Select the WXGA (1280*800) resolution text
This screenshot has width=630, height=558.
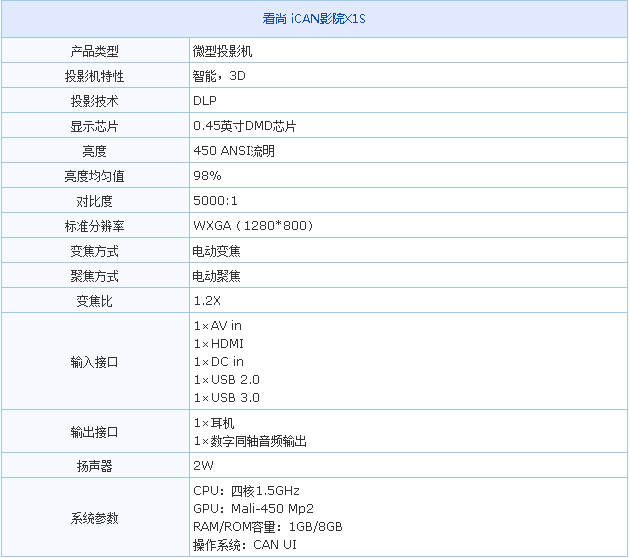(x=253, y=226)
